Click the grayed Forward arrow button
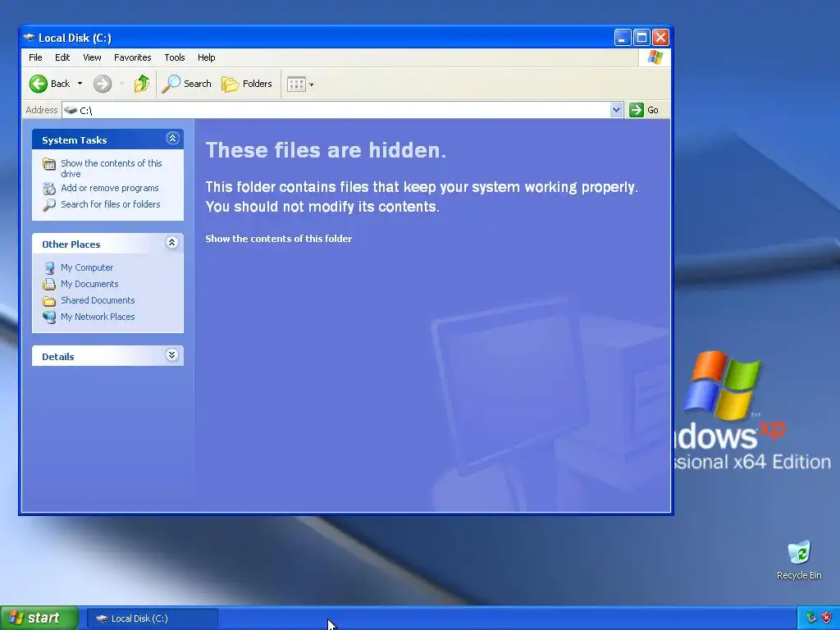This screenshot has width=840, height=630. (103, 84)
